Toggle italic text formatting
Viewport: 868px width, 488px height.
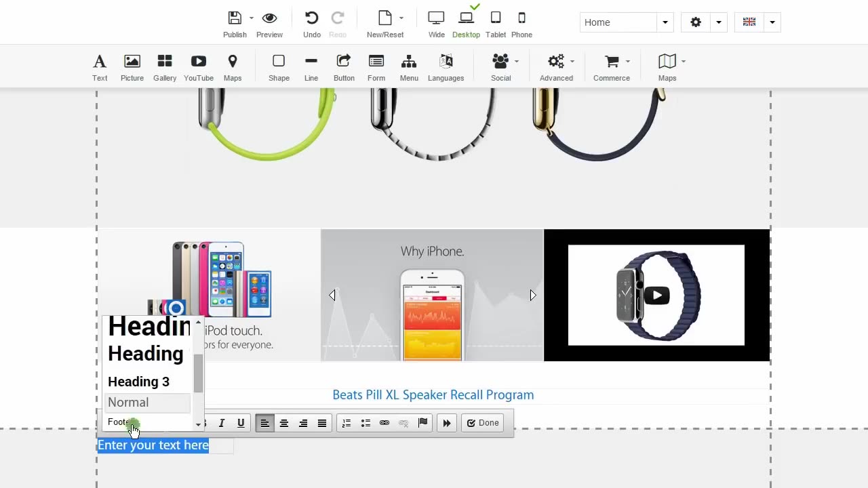221,423
